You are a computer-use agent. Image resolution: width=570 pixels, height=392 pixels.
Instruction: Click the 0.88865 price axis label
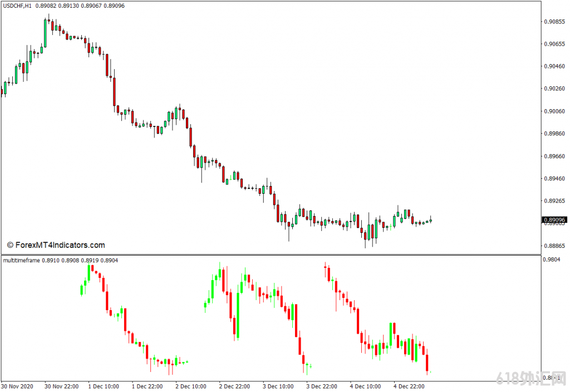(554, 246)
